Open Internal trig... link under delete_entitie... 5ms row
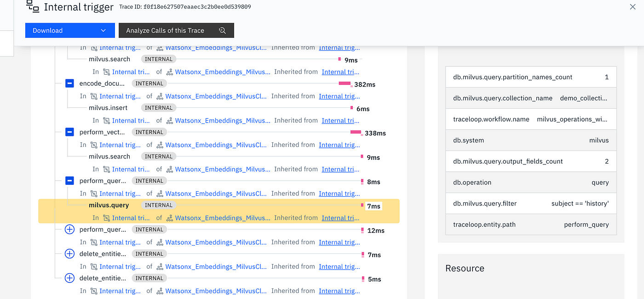644x299 pixels. [x=120, y=291]
